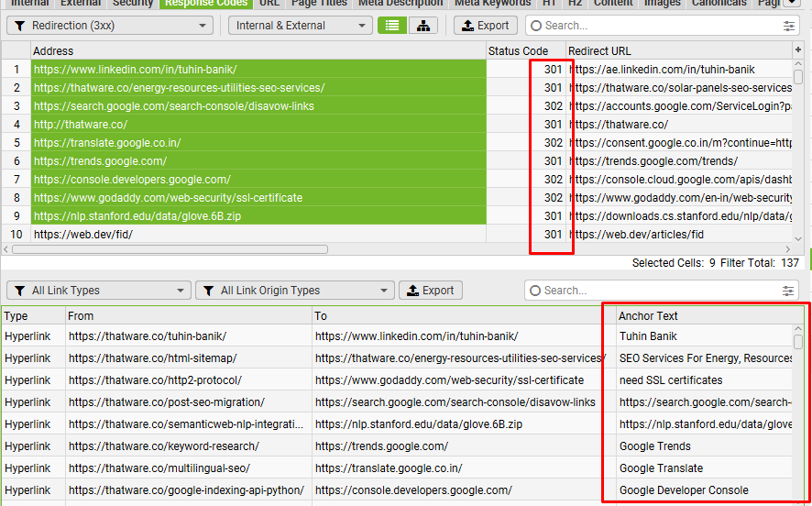Open search filter options in lower search box
Viewport: 812px width, 506px height.
click(788, 291)
